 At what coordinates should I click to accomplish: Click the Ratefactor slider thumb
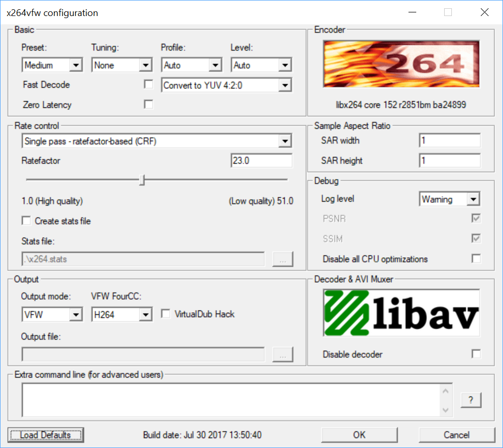coord(142,180)
